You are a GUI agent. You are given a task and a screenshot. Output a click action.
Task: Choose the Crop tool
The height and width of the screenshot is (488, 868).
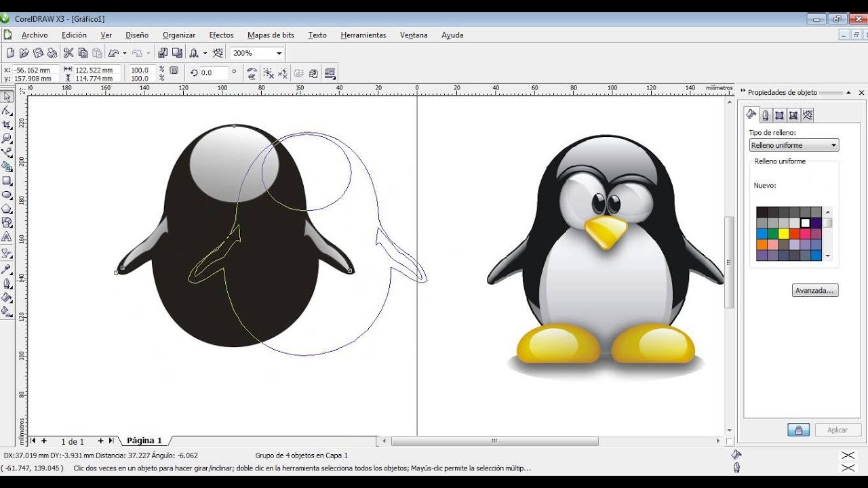[x=7, y=125]
